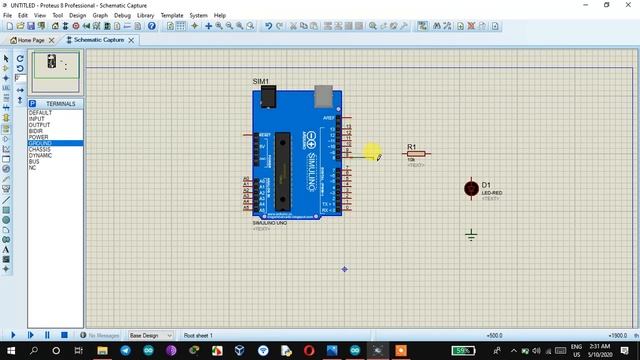Click the R1 resistor component

[x=416, y=154]
